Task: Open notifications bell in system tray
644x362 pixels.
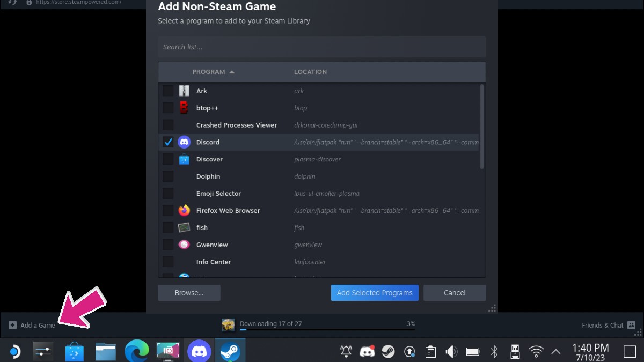Action: 346,352
